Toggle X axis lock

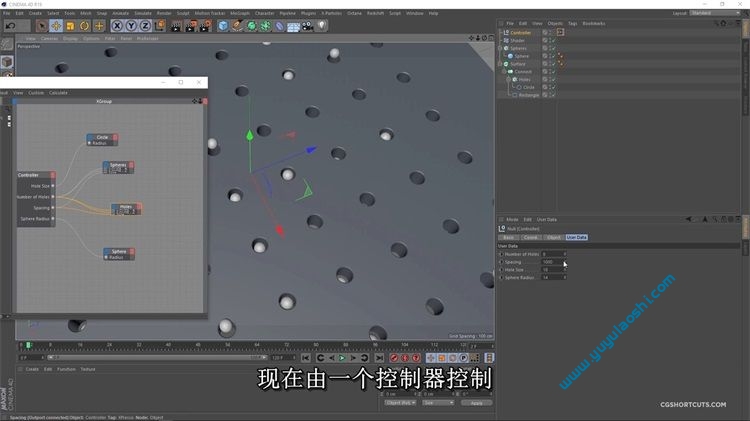pyautogui.click(x=117, y=26)
